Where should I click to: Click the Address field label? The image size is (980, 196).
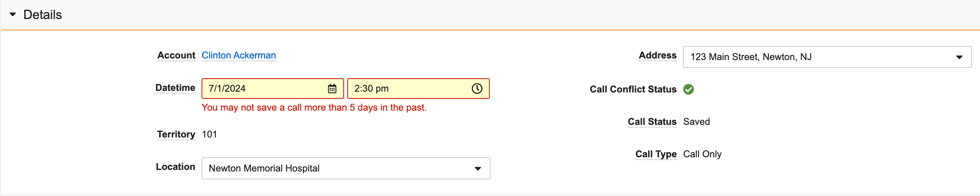click(x=657, y=55)
